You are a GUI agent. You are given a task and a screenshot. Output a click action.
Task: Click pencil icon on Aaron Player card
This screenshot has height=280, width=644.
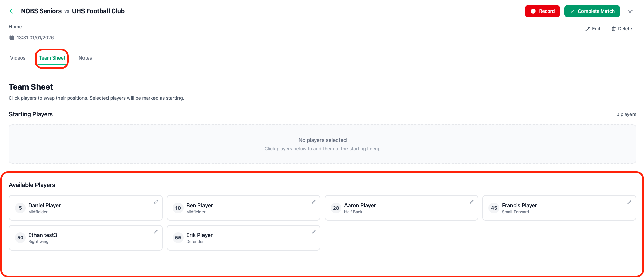point(472,202)
